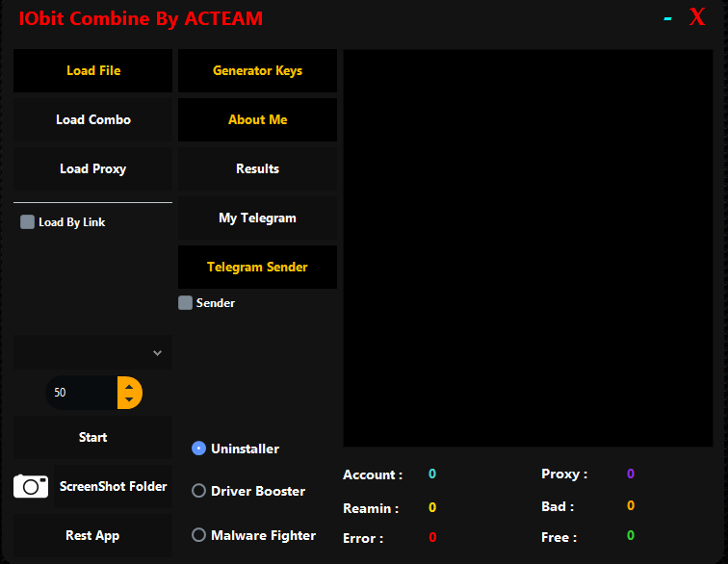Viewport: 728px width, 564px height.
Task: Click the Error : label
Action: tap(363, 538)
